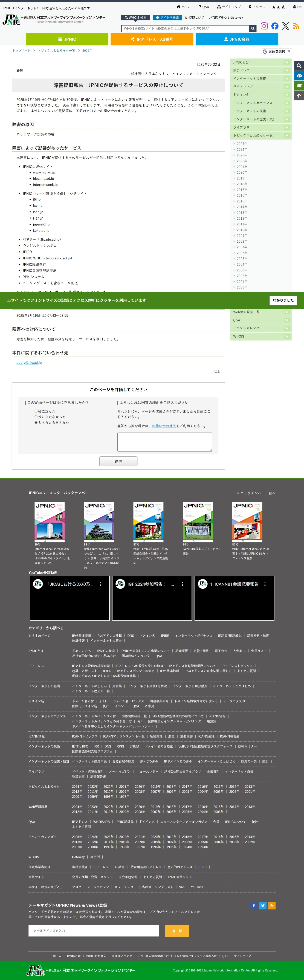Click the side panel search icon

click(x=299, y=66)
